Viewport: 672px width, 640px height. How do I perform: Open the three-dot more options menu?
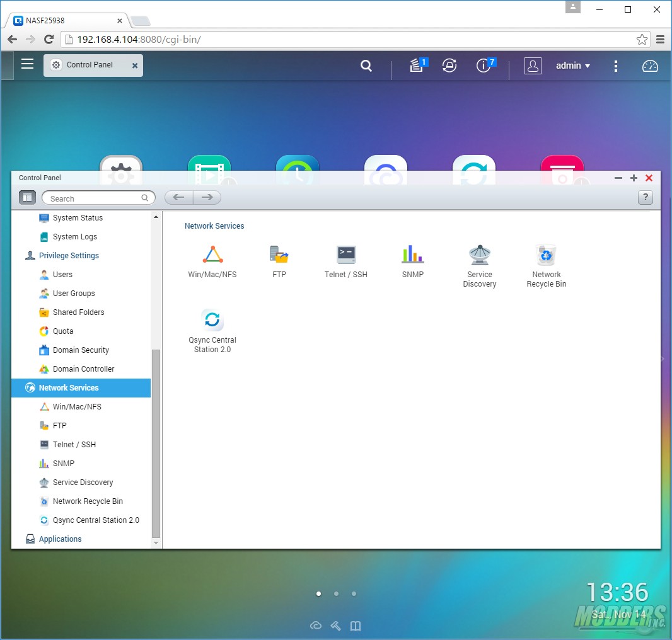pyautogui.click(x=615, y=66)
